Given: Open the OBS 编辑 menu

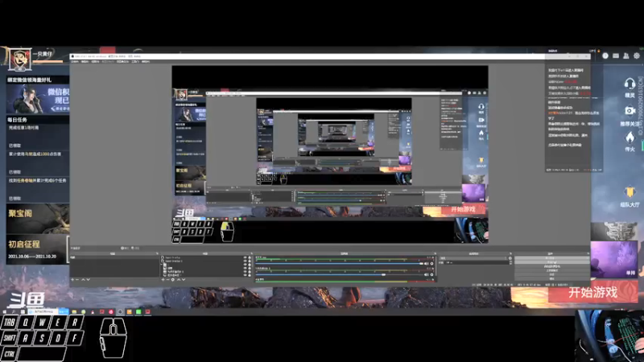Looking at the screenshot, I should (x=85, y=62).
